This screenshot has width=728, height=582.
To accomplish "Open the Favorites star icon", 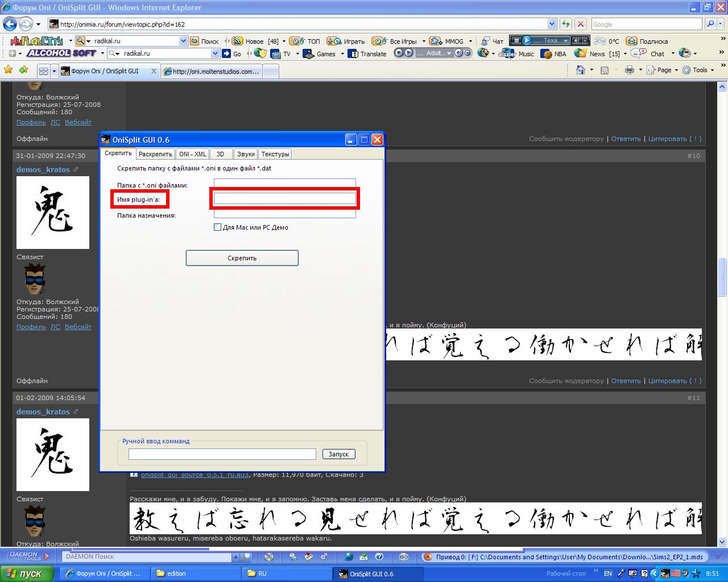I will (x=9, y=70).
